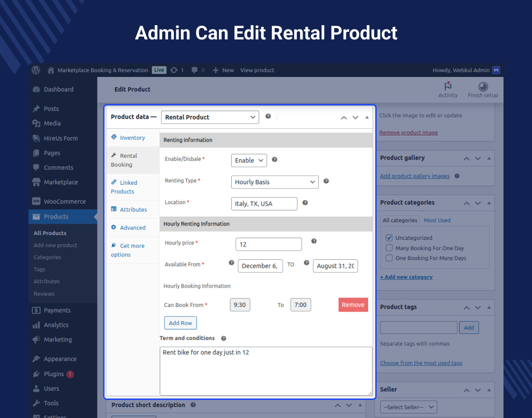The width and height of the screenshot is (532, 418).
Task: Enable One Booking For Many Days
Action: coord(389,258)
